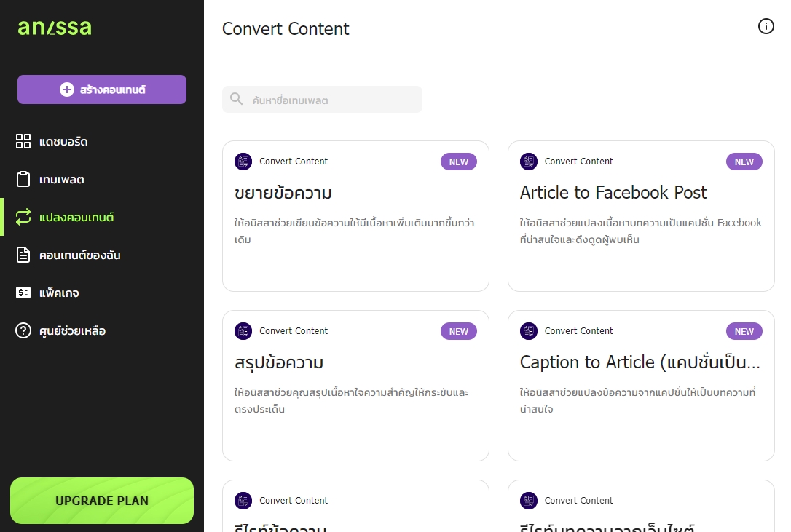Click the NEW badge on ขยายข้อความ card
Viewport: 791px width, 532px height.
(x=459, y=162)
